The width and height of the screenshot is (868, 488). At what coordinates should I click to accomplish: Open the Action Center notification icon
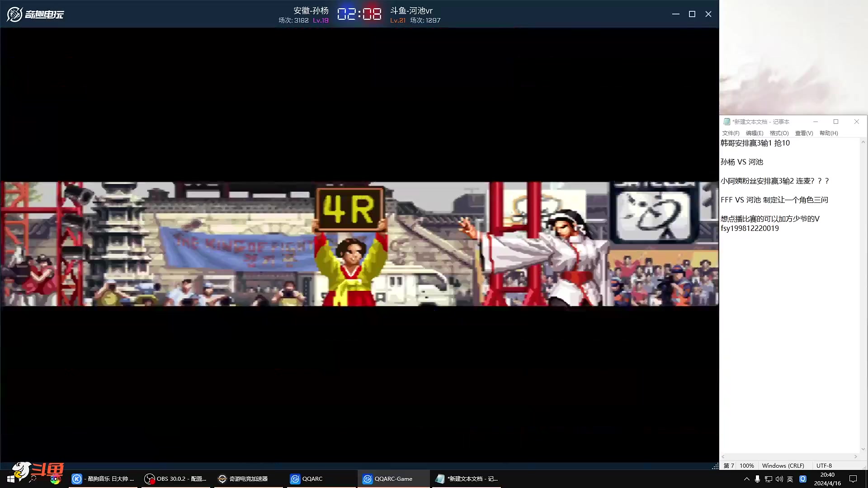854,479
